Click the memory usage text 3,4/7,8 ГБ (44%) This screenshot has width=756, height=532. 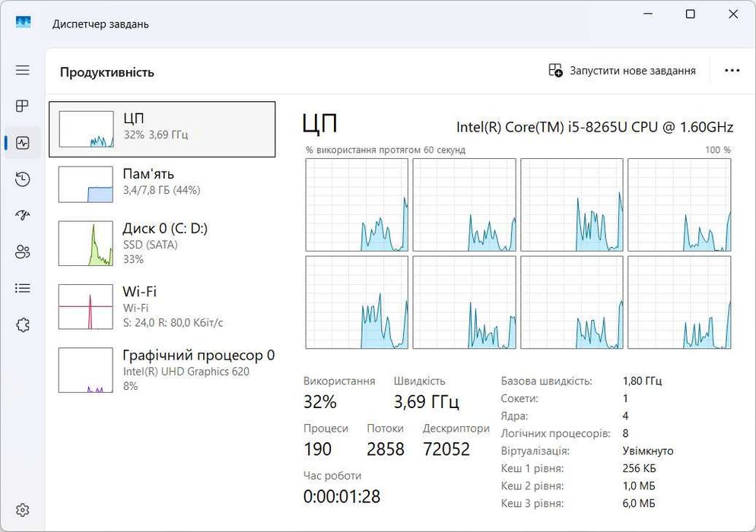161,190
